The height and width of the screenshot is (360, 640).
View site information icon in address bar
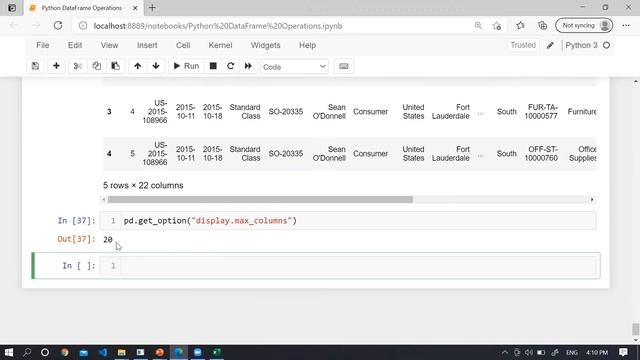point(83,26)
